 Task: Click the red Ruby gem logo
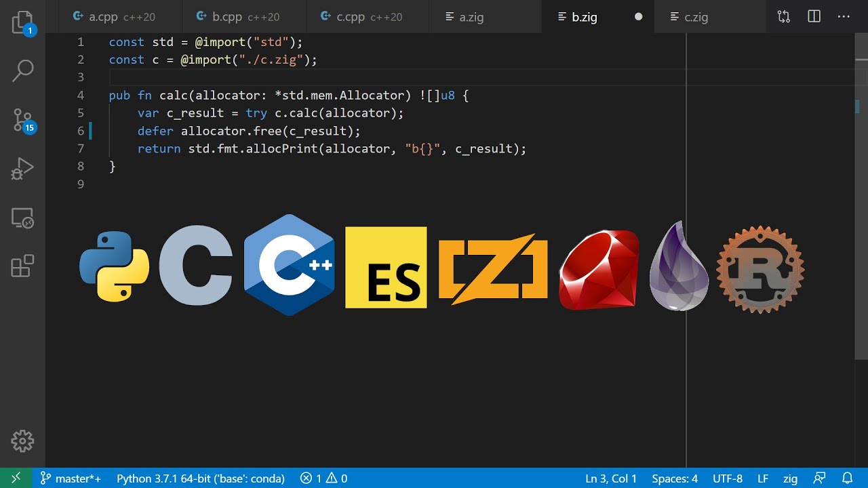(x=599, y=269)
